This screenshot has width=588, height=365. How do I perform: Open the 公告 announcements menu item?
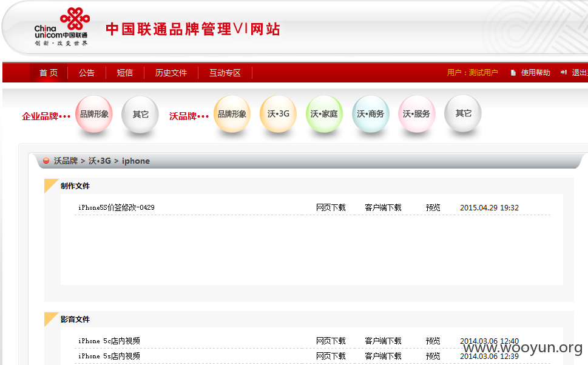click(87, 73)
